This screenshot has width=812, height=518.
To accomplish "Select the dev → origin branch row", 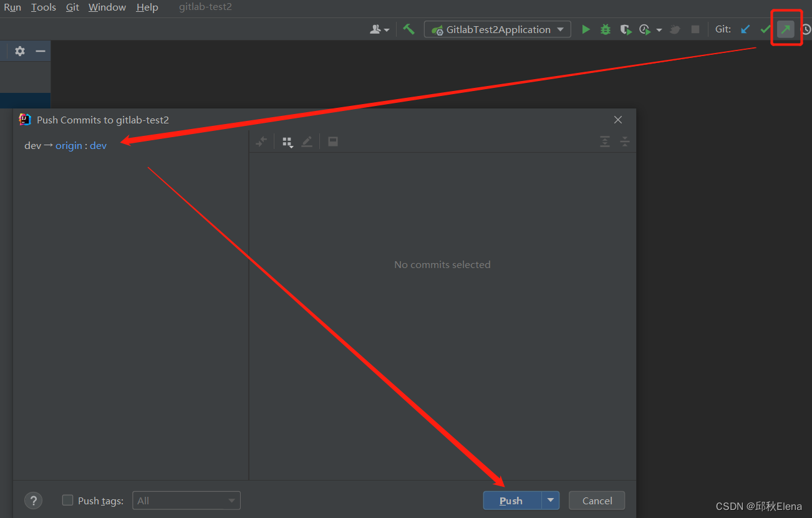I will coord(131,145).
